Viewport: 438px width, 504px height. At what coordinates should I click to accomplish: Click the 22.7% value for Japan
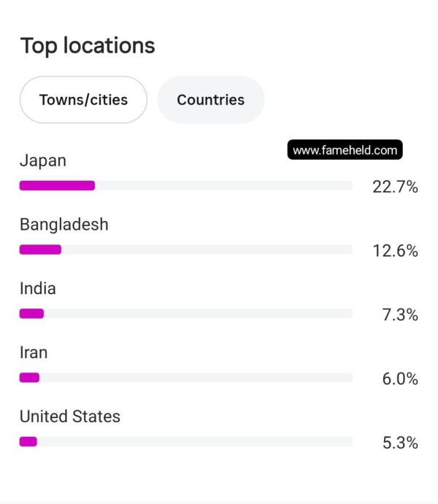click(x=395, y=187)
